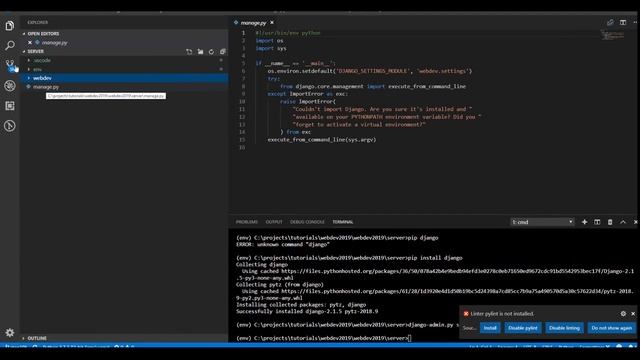Open the Debug view icon in activity bar
640x360 pixels.
tap(10, 86)
